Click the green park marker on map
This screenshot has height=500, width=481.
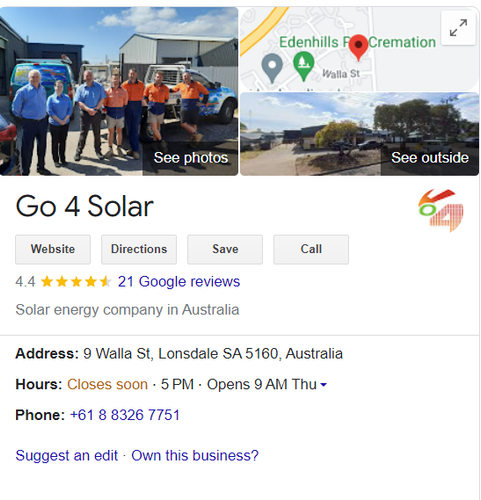coord(303,66)
